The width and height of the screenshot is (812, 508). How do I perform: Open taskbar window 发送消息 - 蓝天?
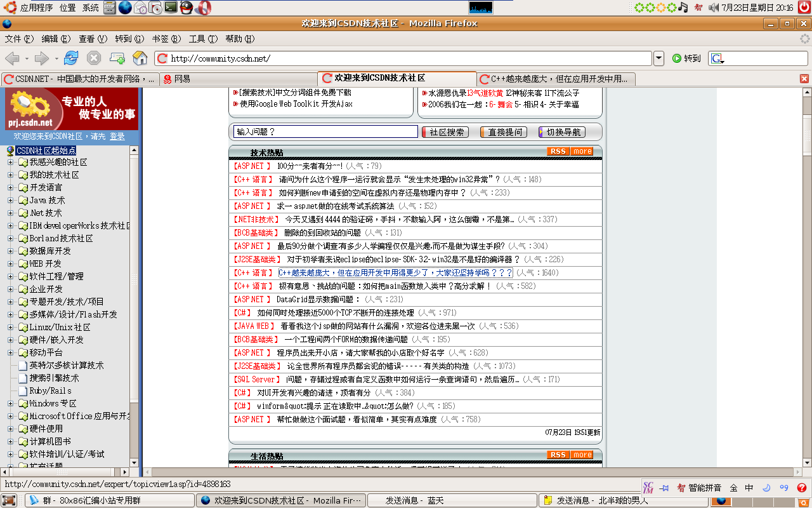(452, 500)
